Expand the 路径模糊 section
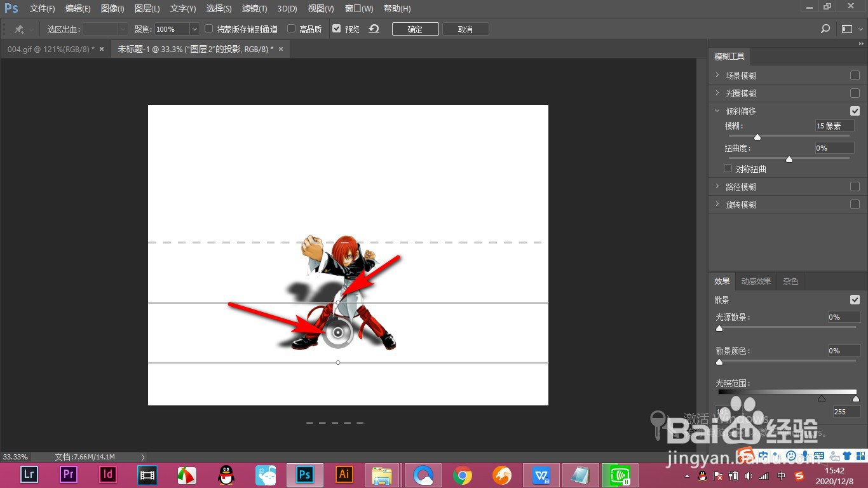Viewport: 868px width, 488px height. [717, 187]
